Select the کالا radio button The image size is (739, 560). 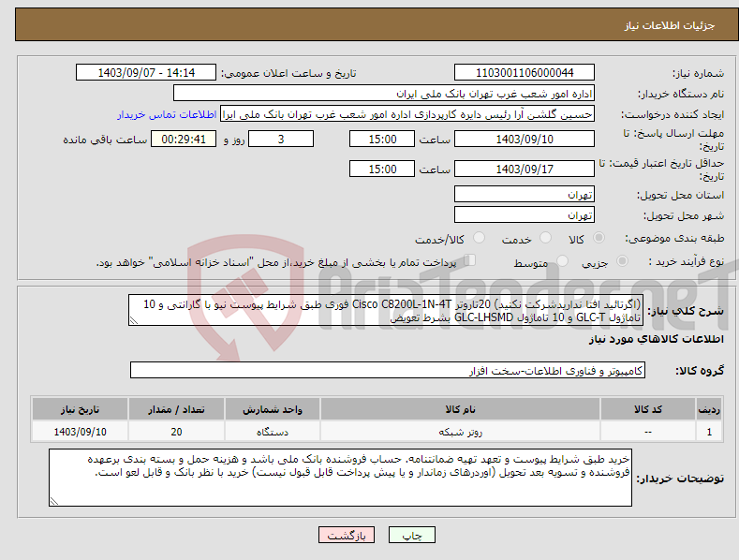(599, 238)
